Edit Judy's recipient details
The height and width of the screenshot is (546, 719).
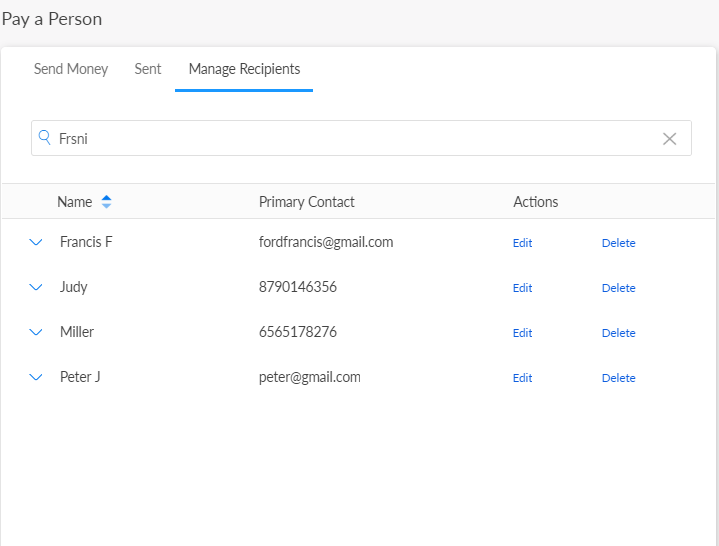click(x=522, y=288)
